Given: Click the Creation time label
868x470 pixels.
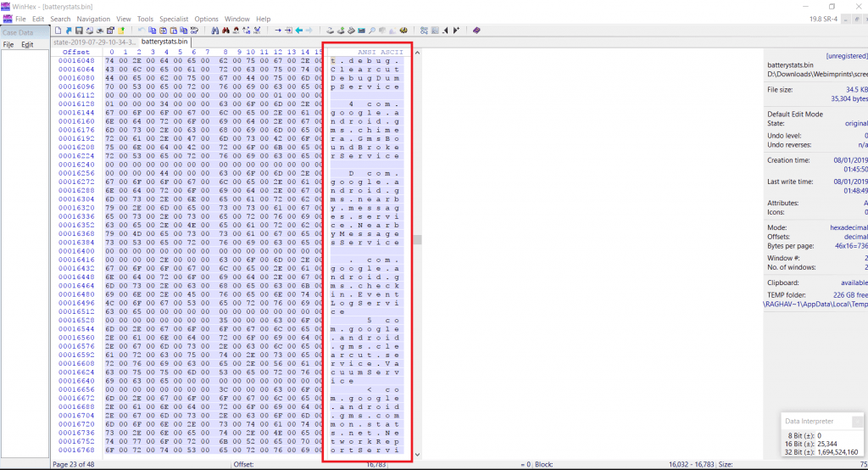Looking at the screenshot, I should coord(788,160).
